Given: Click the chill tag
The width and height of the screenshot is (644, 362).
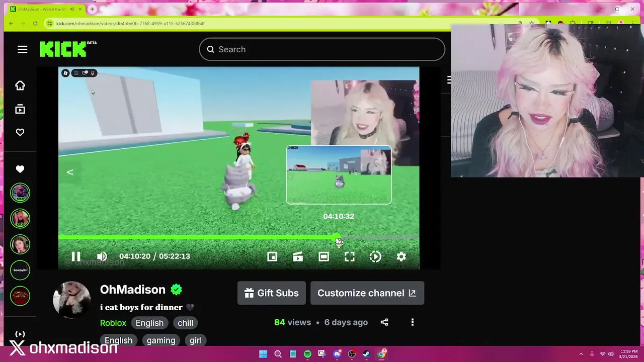Looking at the screenshot, I should 185,323.
